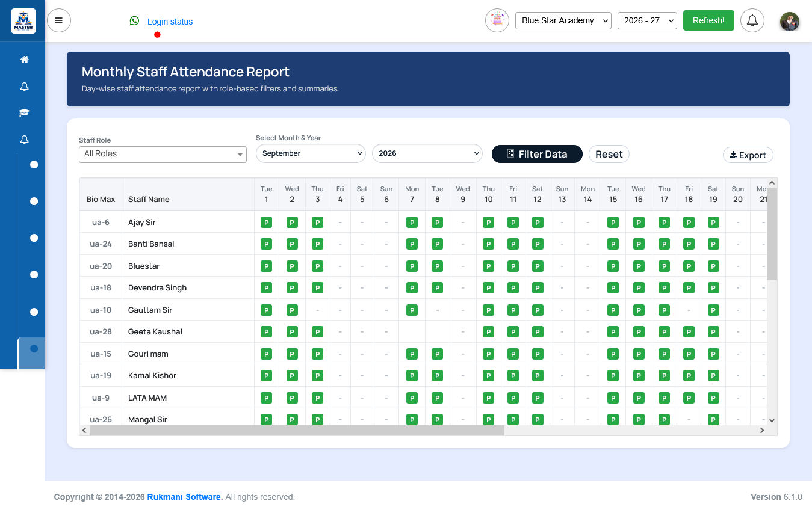Open the Staff Role All Roles dropdown
Image resolution: width=812 pixels, height=513 pixels.
click(x=163, y=154)
